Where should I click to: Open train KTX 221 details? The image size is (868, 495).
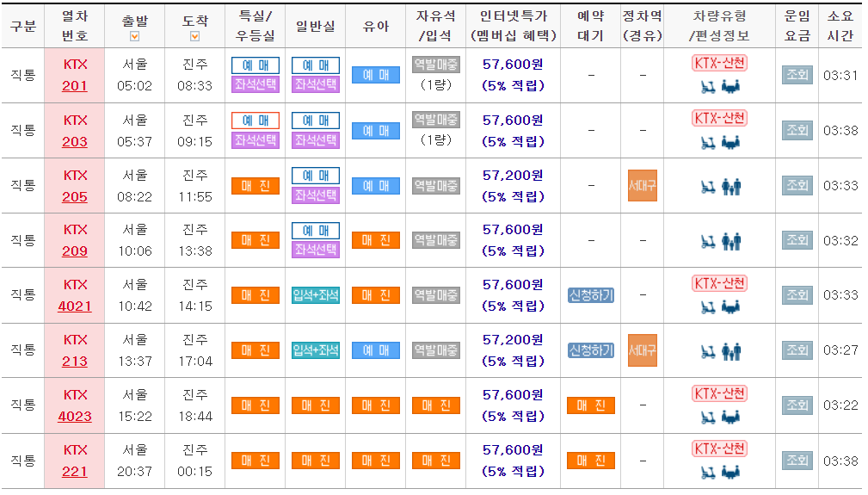[75, 471]
